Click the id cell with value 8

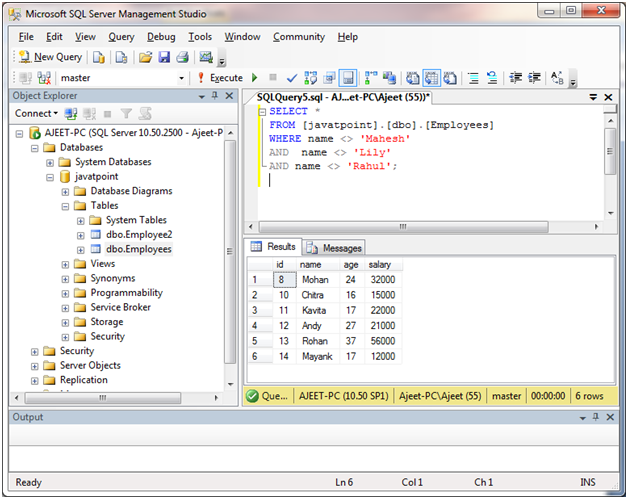[x=284, y=280]
